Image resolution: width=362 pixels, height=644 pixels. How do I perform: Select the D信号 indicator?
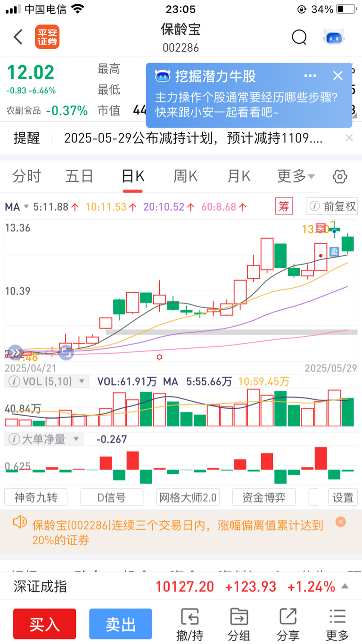coord(112,497)
